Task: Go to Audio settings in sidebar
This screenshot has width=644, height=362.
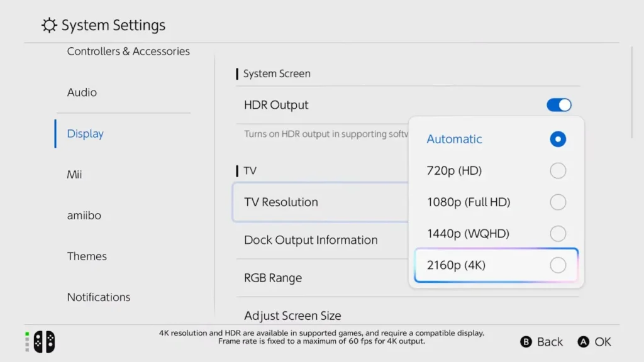Action: click(82, 92)
